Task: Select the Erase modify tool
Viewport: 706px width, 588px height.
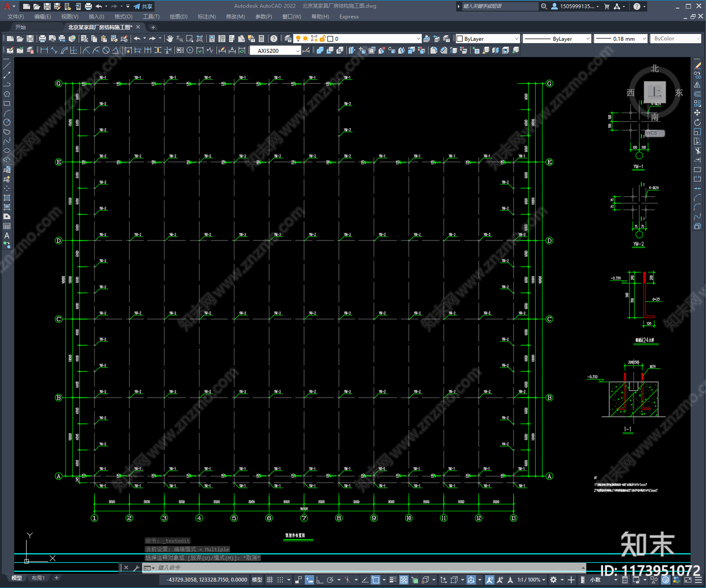Action: 697,65
